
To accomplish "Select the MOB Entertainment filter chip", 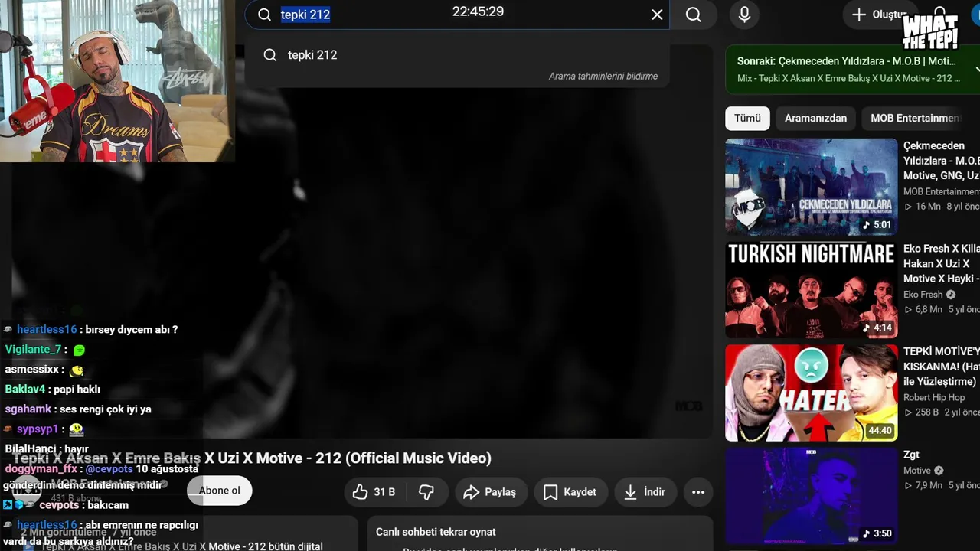I will coord(914,119).
